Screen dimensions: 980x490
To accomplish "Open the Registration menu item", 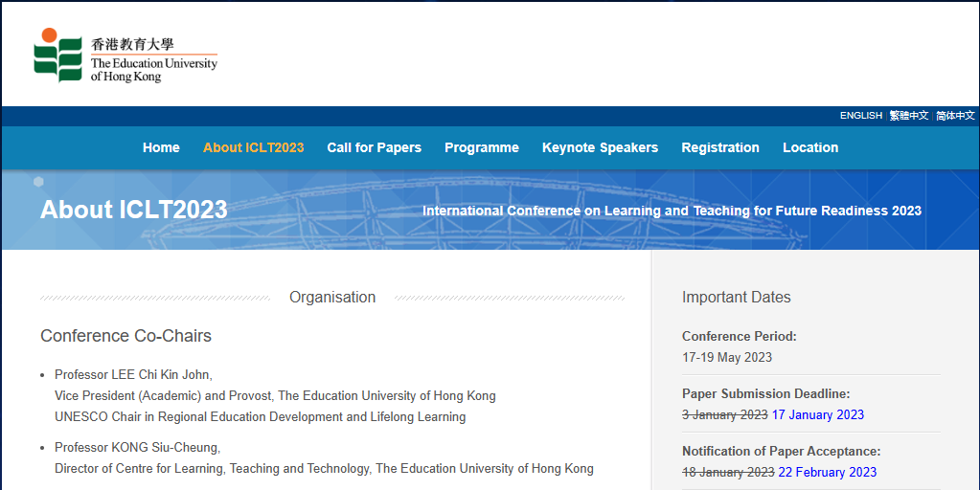I will coord(719,147).
